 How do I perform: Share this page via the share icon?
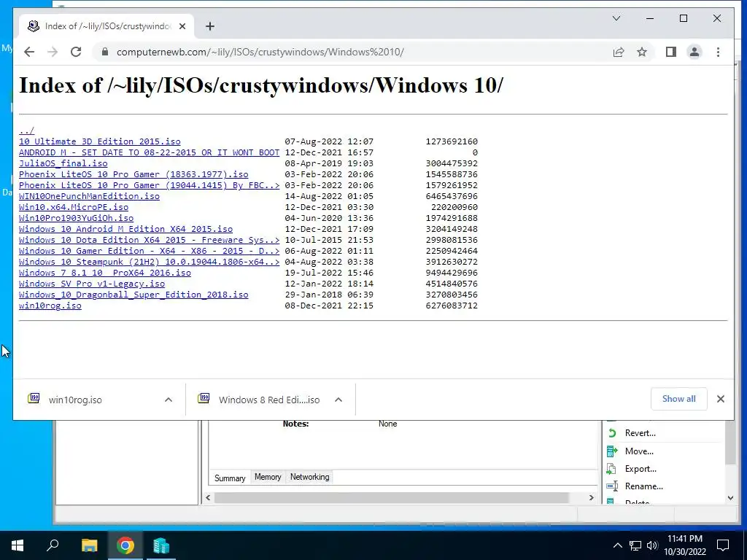[619, 52]
